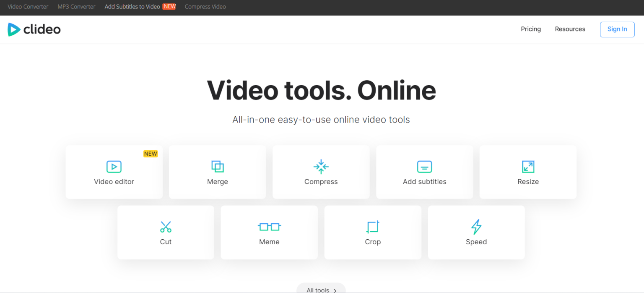Open the Meme maker tool

tap(269, 233)
